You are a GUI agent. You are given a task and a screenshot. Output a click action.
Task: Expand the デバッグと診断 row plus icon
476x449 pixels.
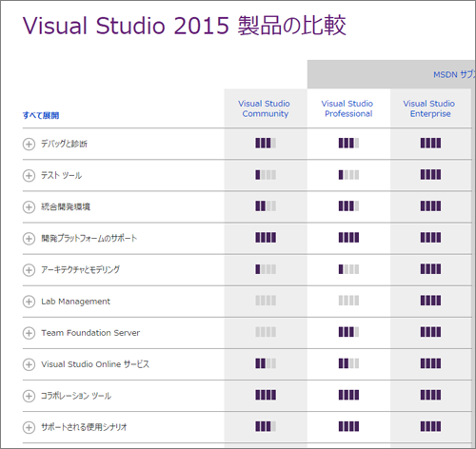point(29,144)
